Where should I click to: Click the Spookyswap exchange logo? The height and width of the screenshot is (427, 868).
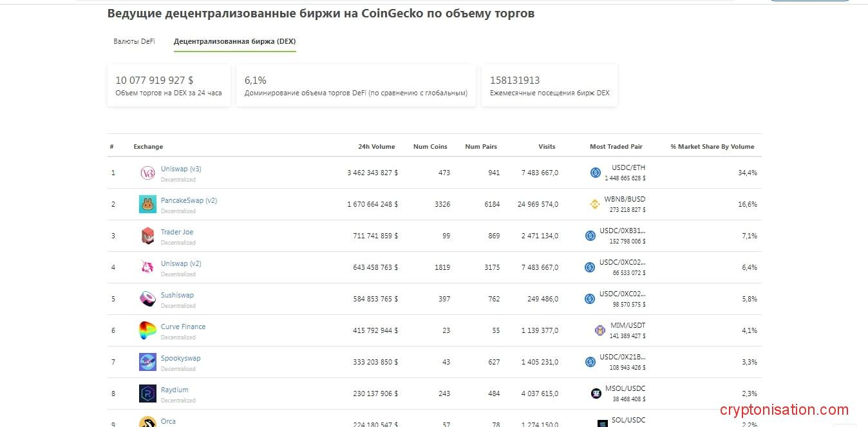147,362
